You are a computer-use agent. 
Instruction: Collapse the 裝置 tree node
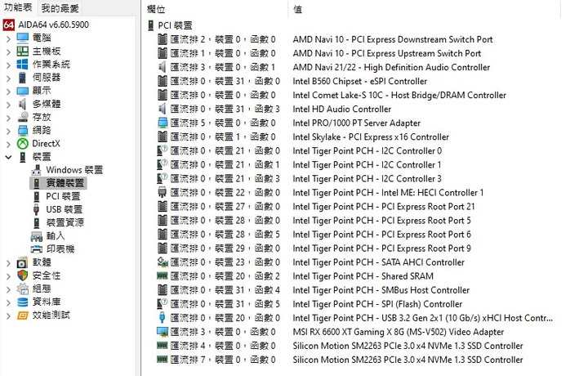tap(8, 157)
